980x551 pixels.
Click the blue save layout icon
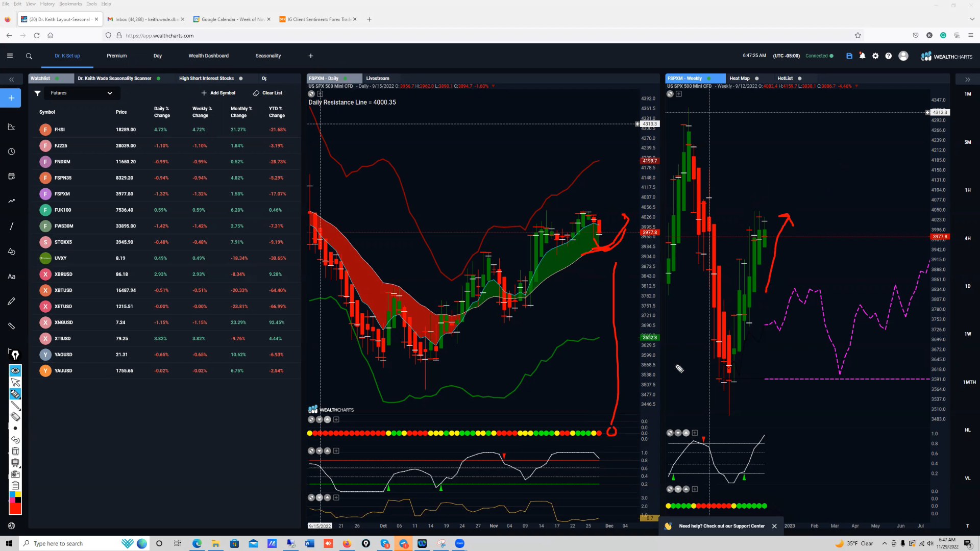(849, 56)
